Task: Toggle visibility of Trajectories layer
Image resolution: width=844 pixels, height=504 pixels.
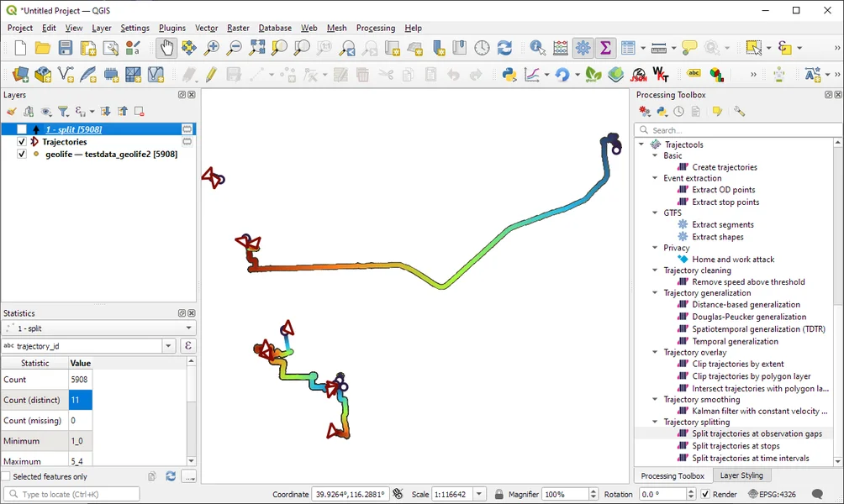Action: pyautogui.click(x=22, y=141)
